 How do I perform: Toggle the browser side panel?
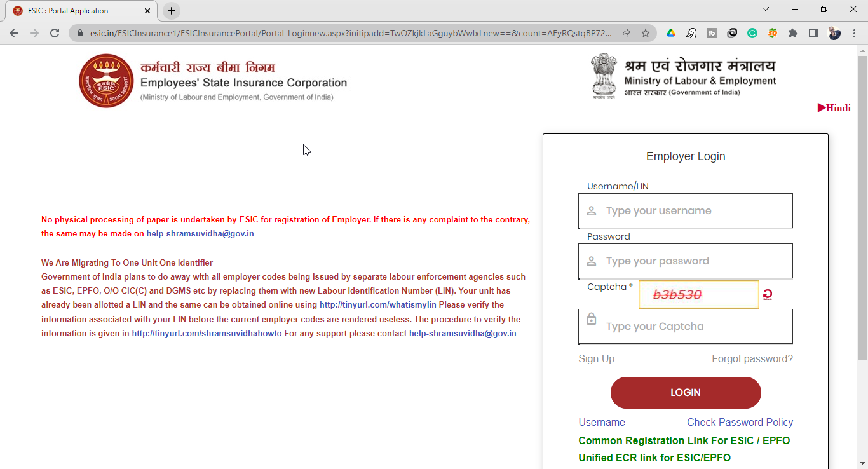[813, 33]
